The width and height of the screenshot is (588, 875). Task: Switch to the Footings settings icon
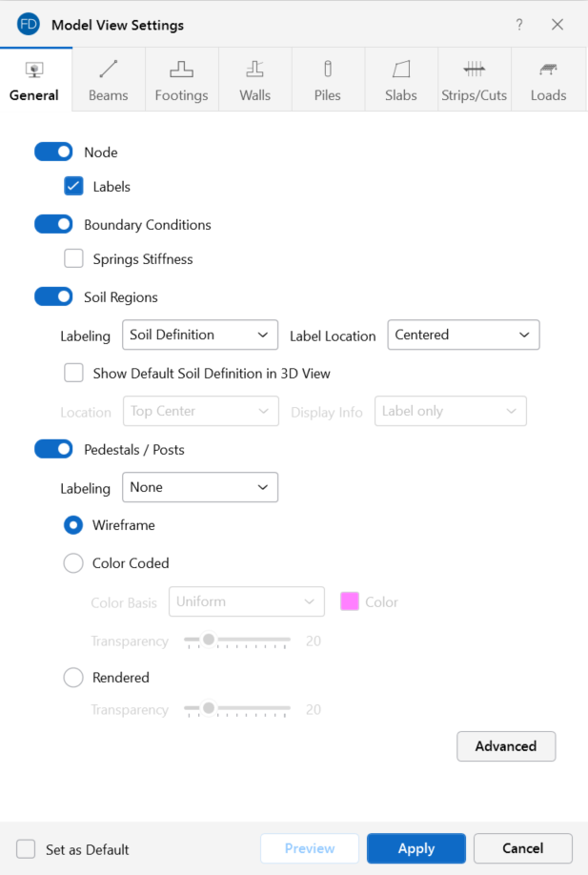coord(181,70)
